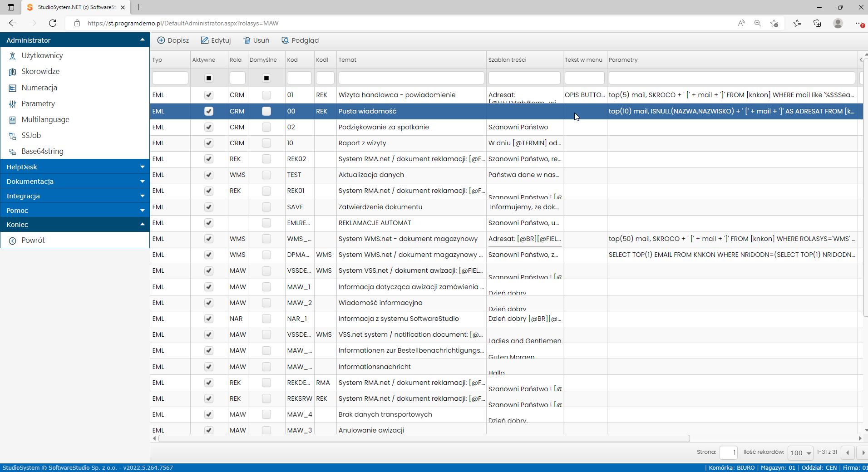Expand the Integracja menu section
Image resolution: width=868 pixels, height=472 pixels.
coord(75,196)
